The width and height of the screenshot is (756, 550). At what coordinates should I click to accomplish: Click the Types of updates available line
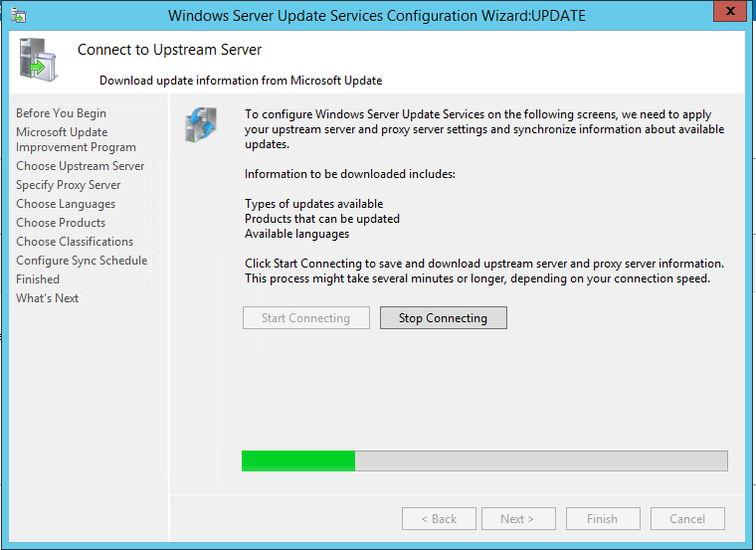tap(314, 204)
